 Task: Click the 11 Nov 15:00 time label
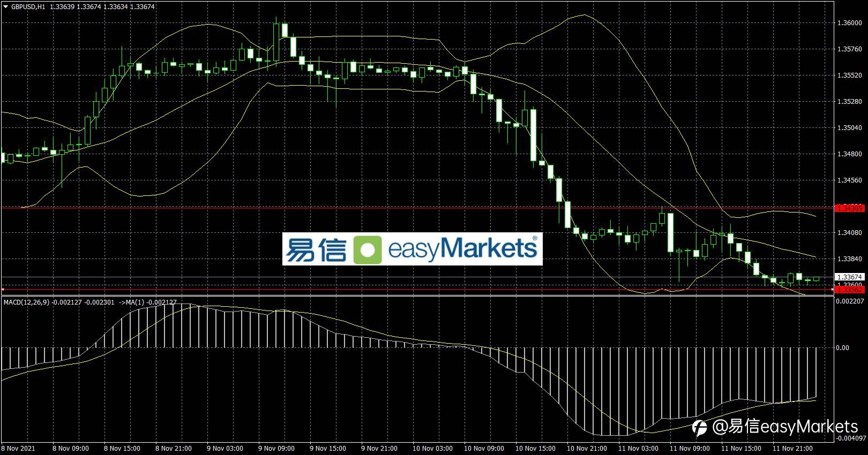[x=741, y=449]
